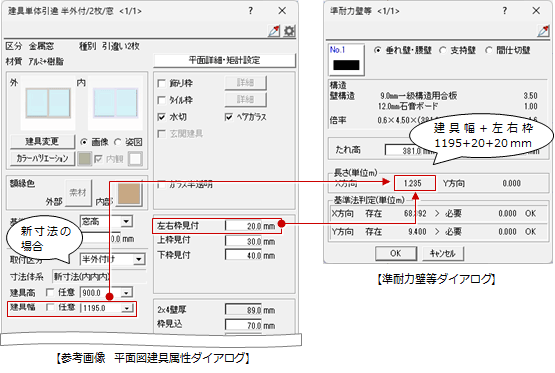Click the white 内観 color swatch
The image size is (555, 373).
point(136,159)
